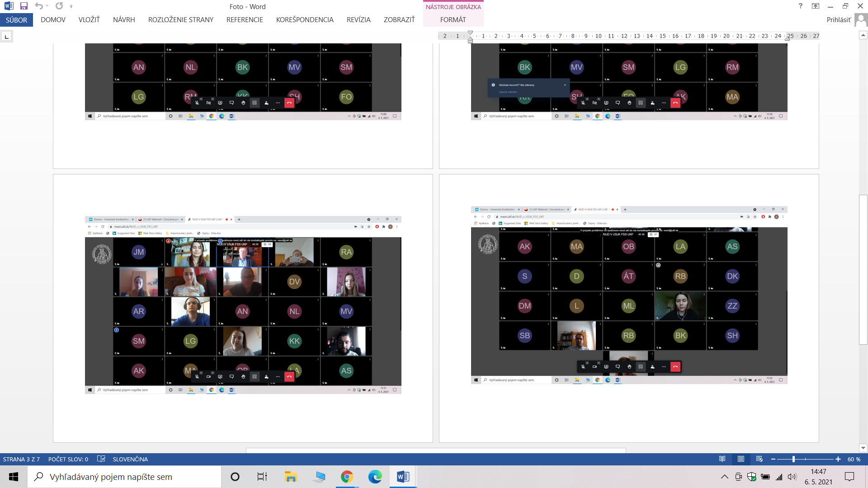Switch to Web Layout view
868x488 pixels.
(x=759, y=459)
